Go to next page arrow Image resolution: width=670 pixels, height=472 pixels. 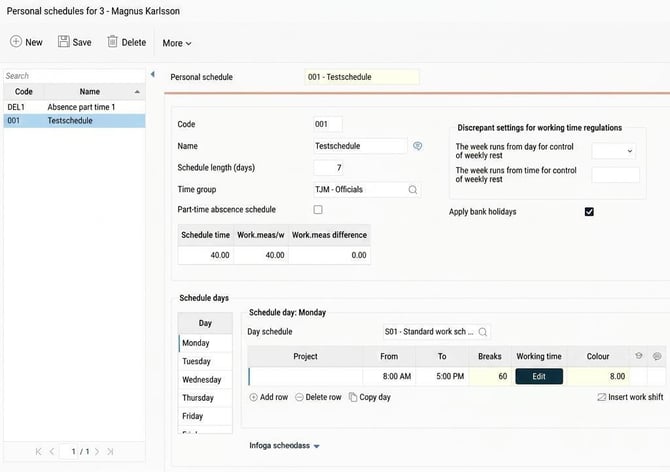[x=97, y=451]
